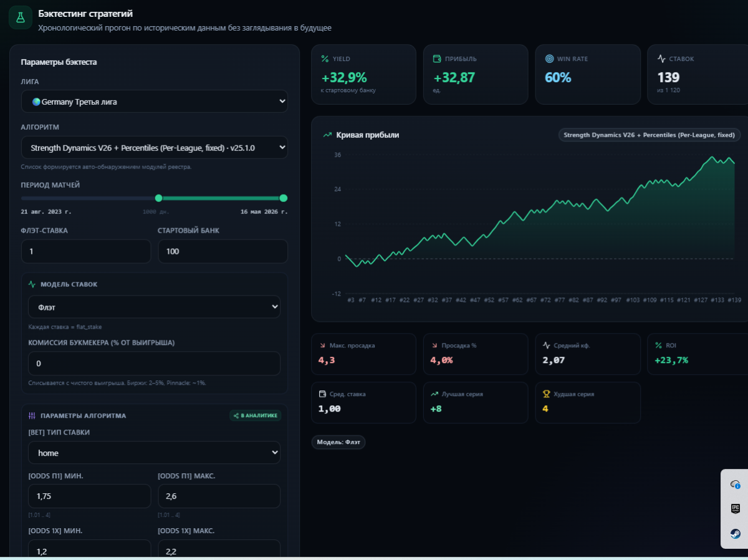
Task: Click the sliders icon by Параметры алгоритма
Action: click(x=32, y=415)
